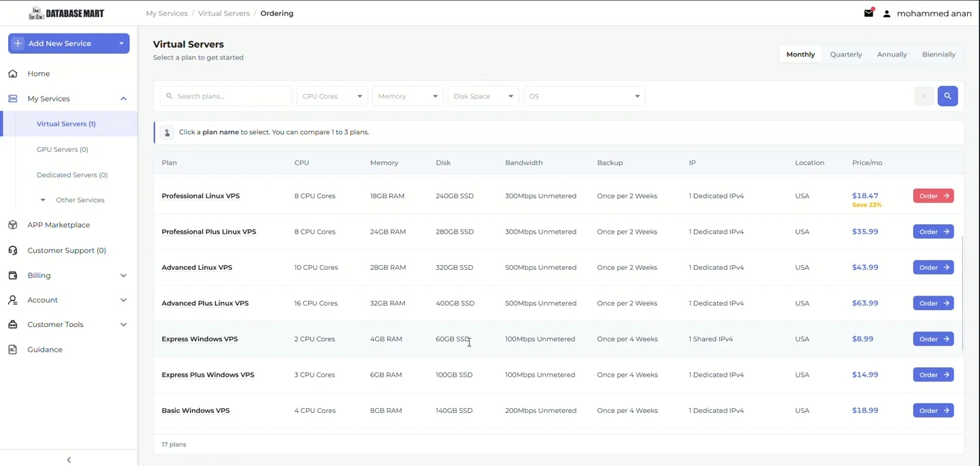Click the Billing wallet icon
Image resolution: width=980 pixels, height=466 pixels.
click(x=13, y=275)
